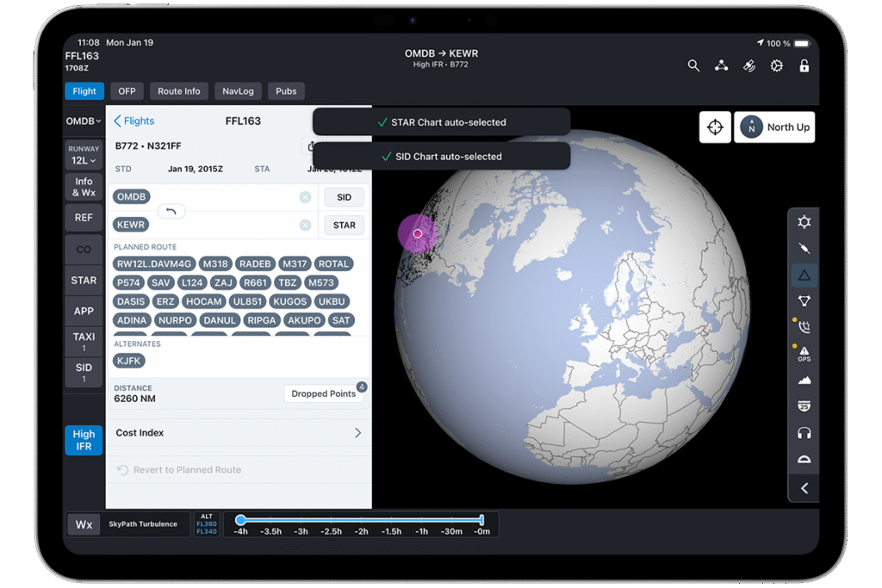The image size is (882, 588).
Task: Open map brightness sun icon
Action: coord(804,222)
